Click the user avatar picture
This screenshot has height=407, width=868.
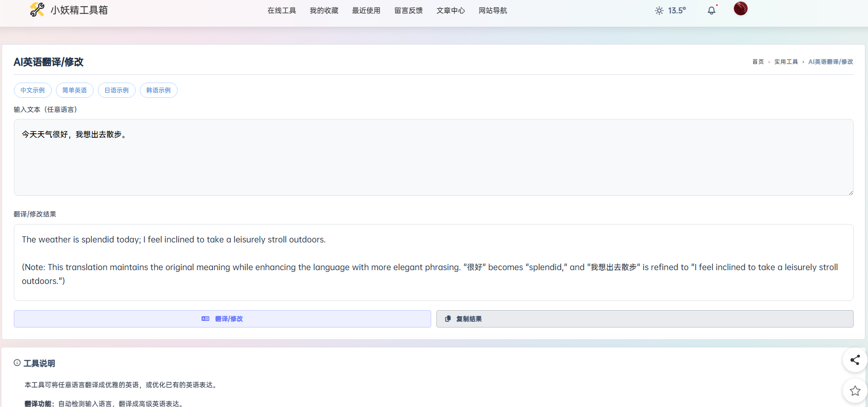click(740, 9)
